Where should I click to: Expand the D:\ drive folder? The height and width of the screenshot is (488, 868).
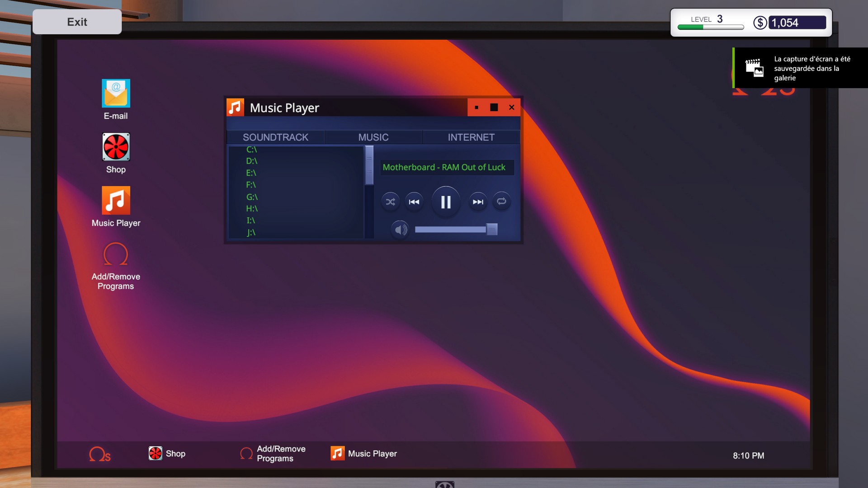coord(251,161)
